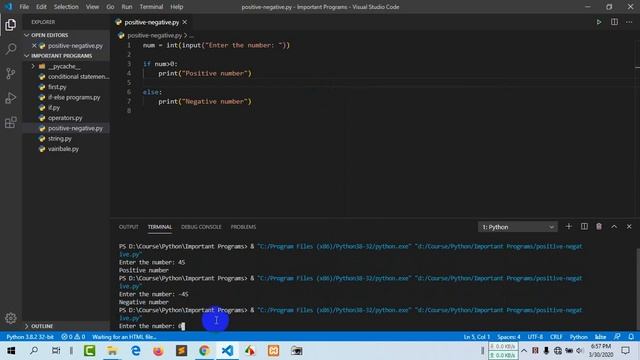The width and height of the screenshot is (640, 360).
Task: Go to line via Ln 5, Col 1 indicator
Action: pos(476,337)
